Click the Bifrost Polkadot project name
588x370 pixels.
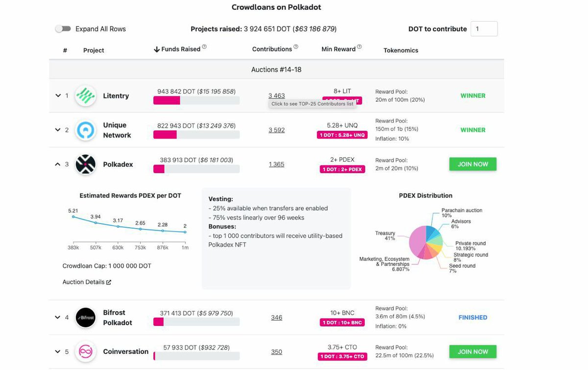(x=118, y=318)
